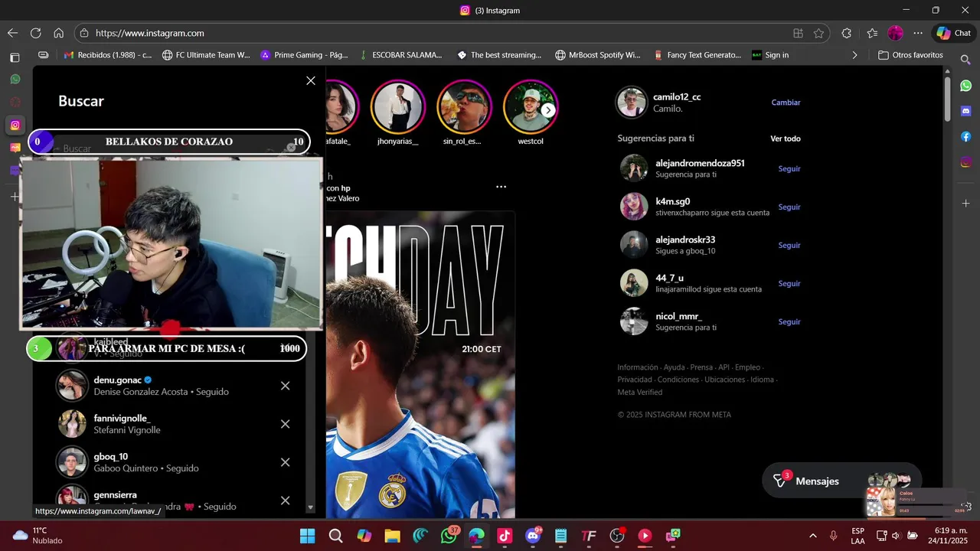
Task: Open File Explorer from taskbar
Action: tap(392, 536)
